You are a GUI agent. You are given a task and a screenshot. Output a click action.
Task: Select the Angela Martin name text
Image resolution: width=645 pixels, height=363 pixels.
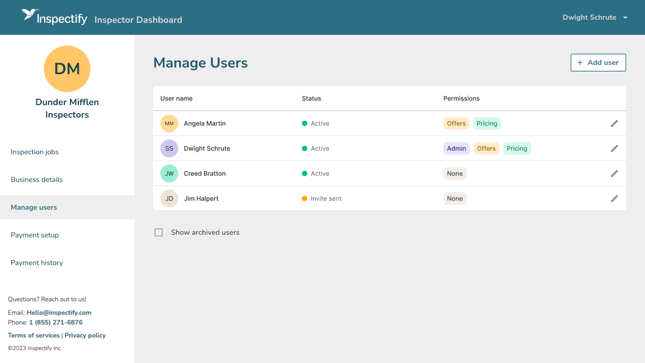tap(204, 123)
